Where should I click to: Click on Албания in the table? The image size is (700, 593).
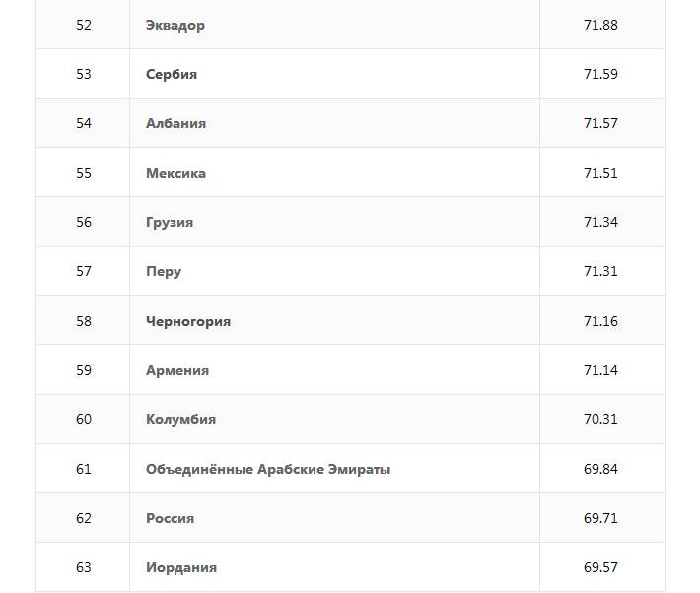175,123
